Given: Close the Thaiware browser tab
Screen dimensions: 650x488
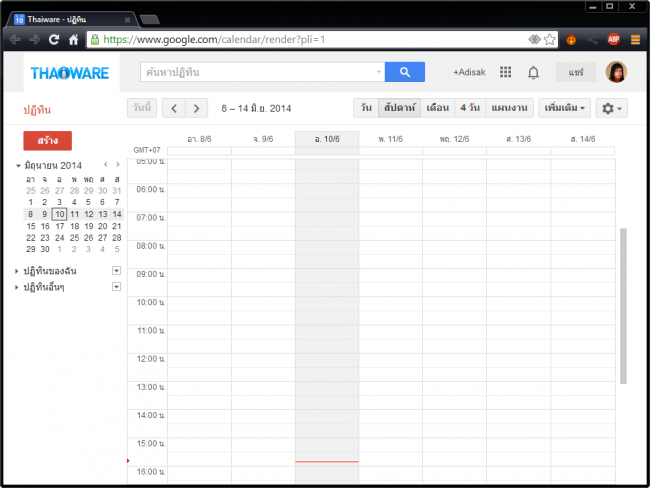Looking at the screenshot, I should (x=127, y=19).
